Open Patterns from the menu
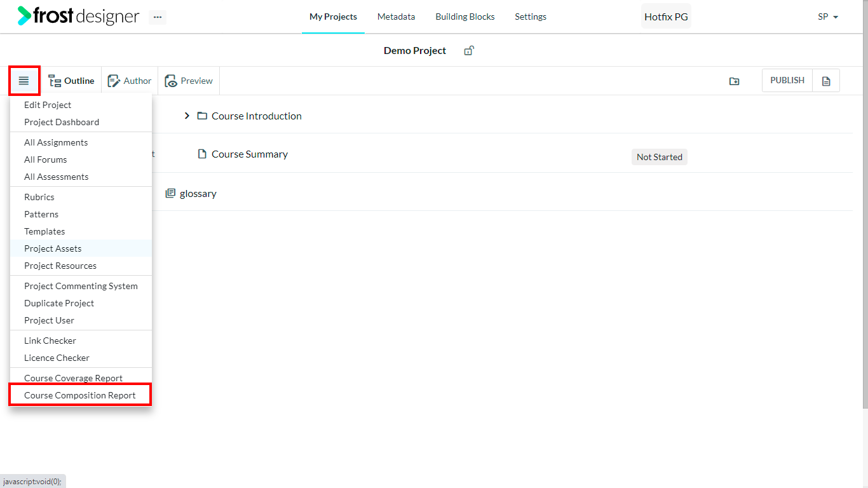This screenshot has height=488, width=868. pos(81,214)
